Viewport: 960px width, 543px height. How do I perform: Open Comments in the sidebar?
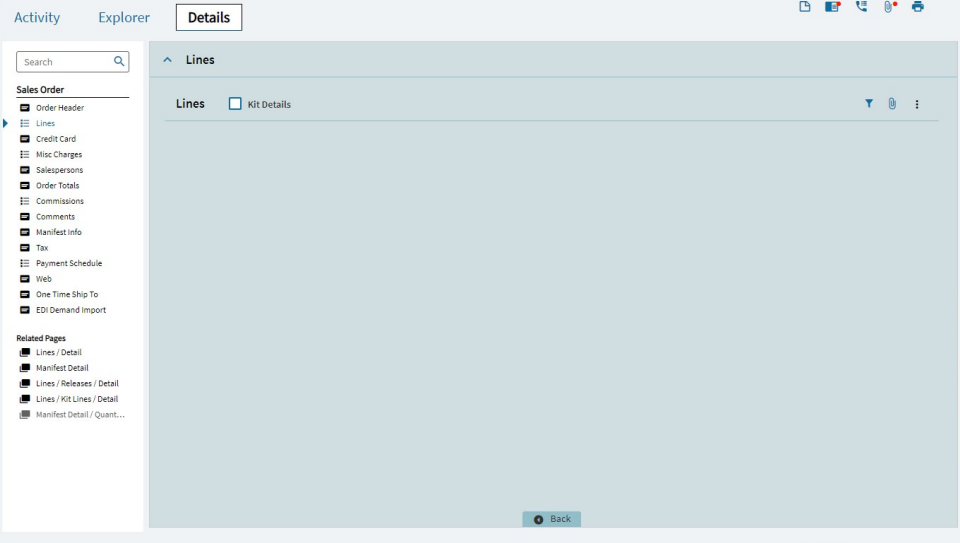[55, 217]
